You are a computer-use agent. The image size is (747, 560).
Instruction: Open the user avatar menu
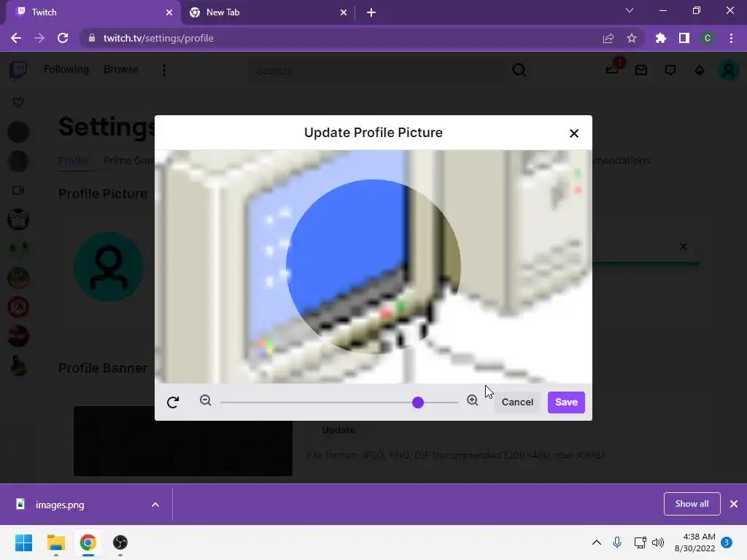[x=729, y=71]
